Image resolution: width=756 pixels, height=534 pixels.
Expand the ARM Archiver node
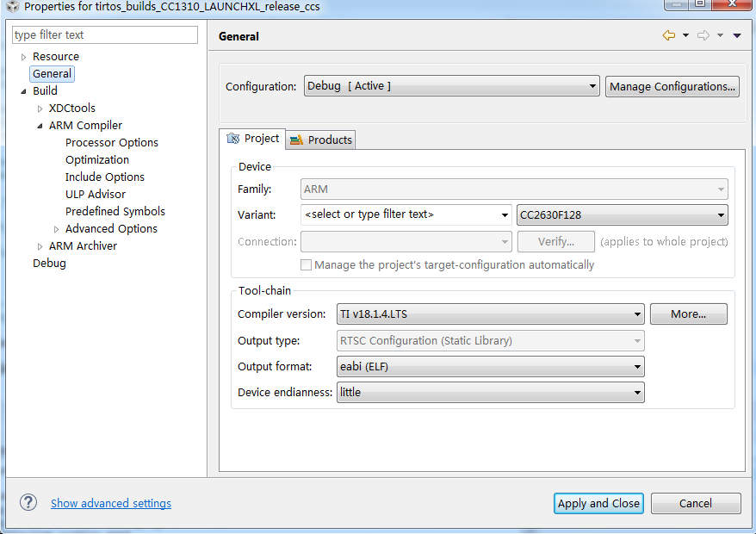(x=40, y=246)
